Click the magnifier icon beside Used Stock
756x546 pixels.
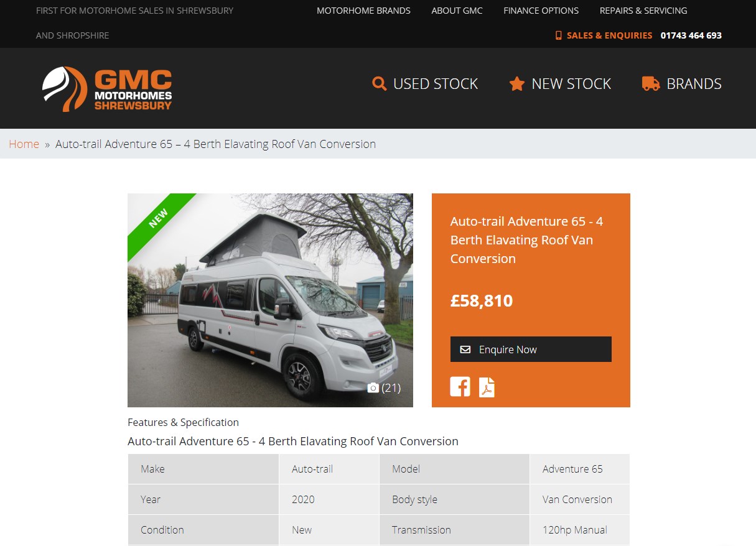coord(380,83)
